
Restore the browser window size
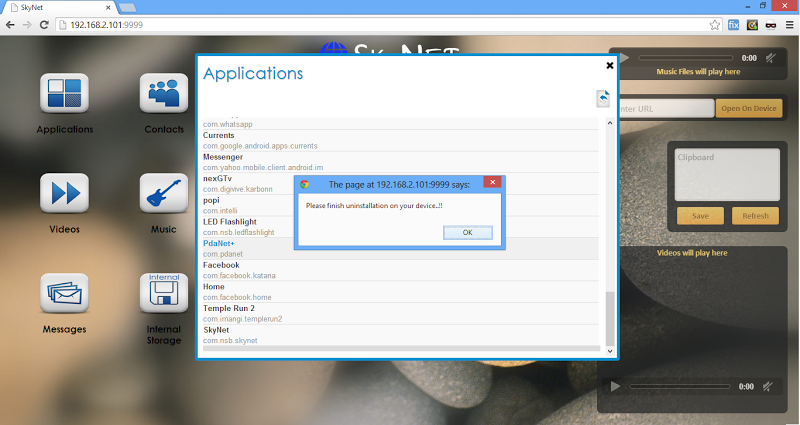click(x=763, y=6)
